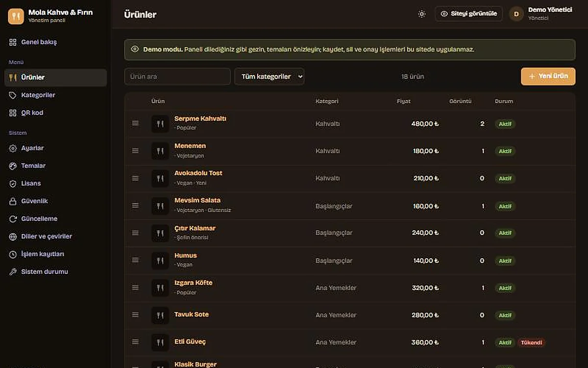The width and height of the screenshot is (588, 368).
Task: Click the İşlem kayıtları clock icon
Action: tap(13, 254)
